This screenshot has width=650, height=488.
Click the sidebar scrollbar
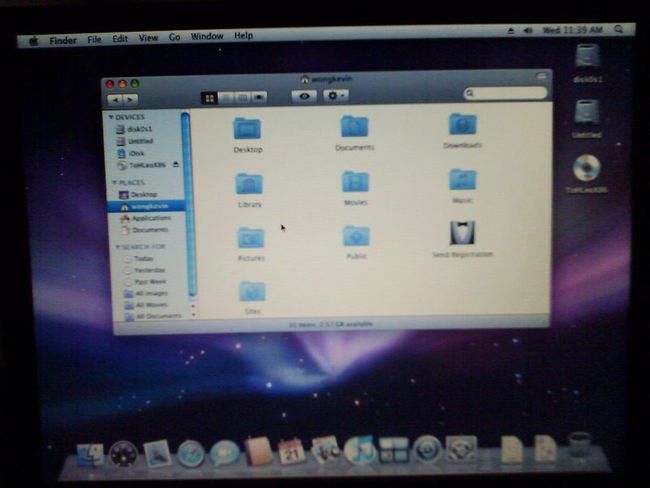click(x=189, y=205)
